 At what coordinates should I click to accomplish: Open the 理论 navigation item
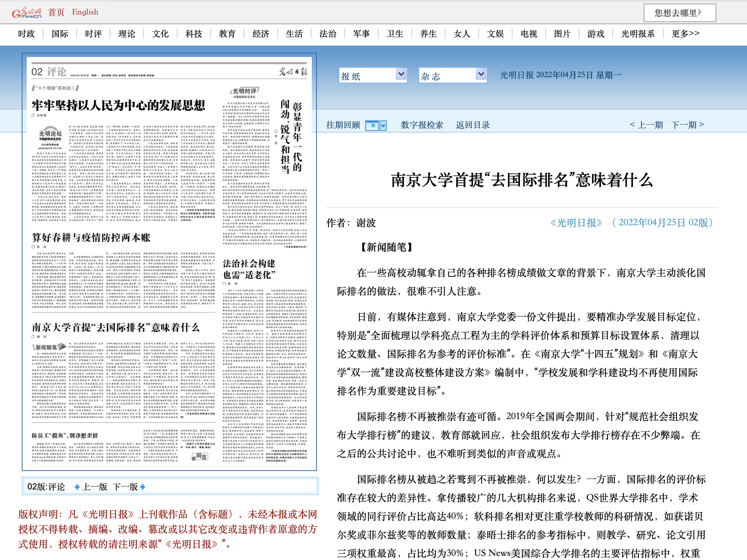pos(127,34)
